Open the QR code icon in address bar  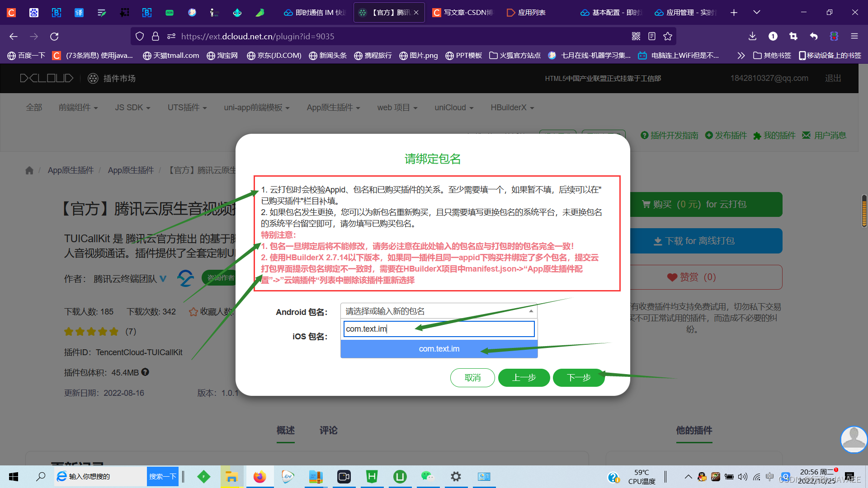pyautogui.click(x=636, y=36)
